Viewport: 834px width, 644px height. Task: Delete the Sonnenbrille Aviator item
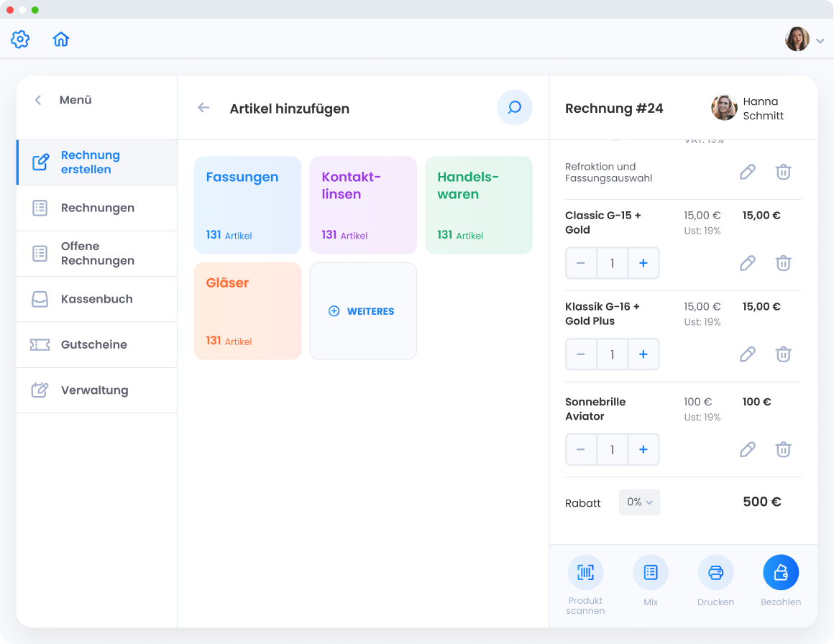(783, 449)
